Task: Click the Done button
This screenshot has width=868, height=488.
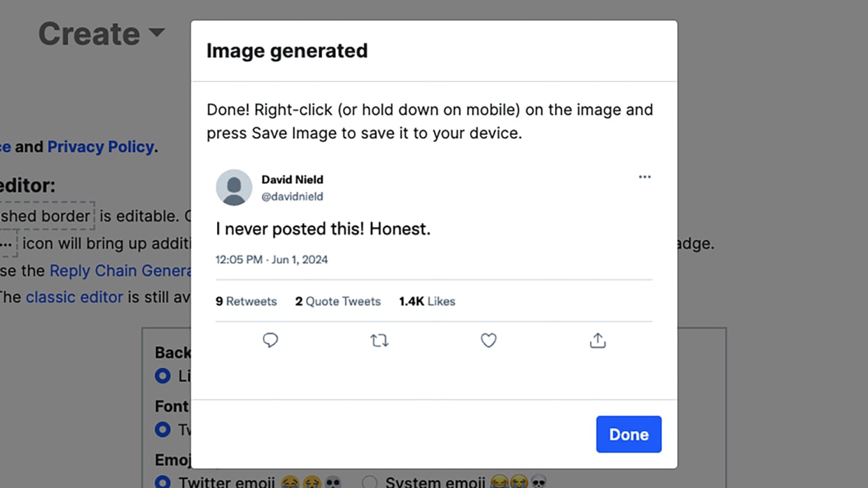Action: click(628, 434)
